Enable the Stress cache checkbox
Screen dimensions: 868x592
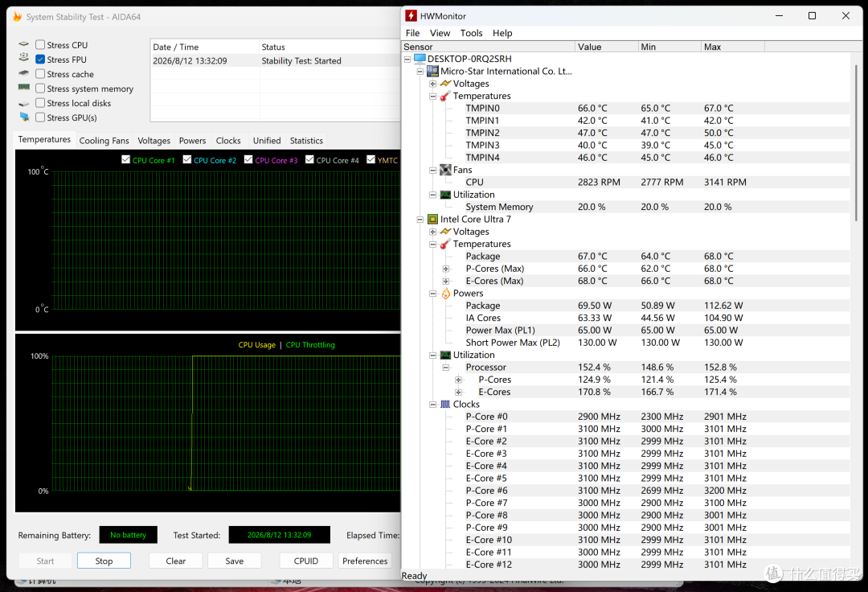[x=40, y=74]
